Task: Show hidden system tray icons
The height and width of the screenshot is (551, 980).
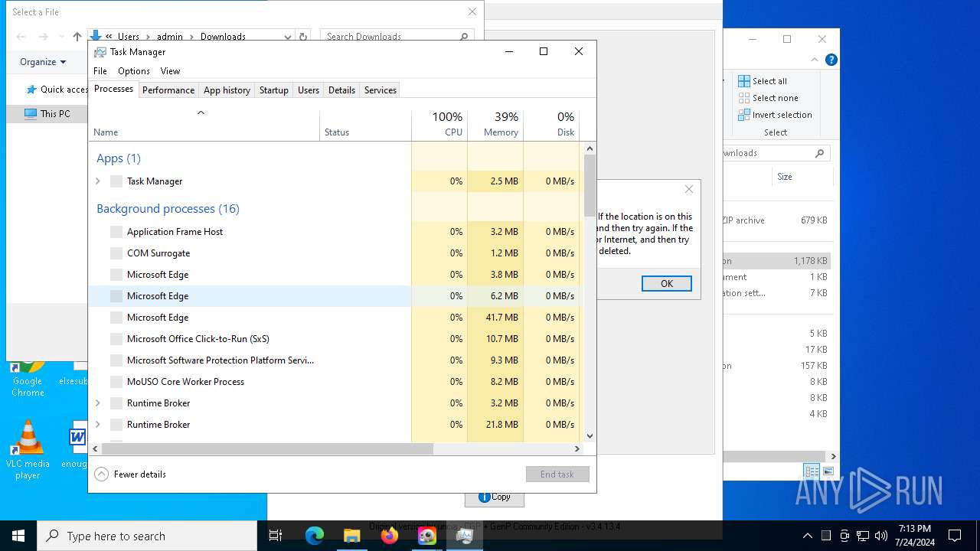Action: click(x=807, y=536)
